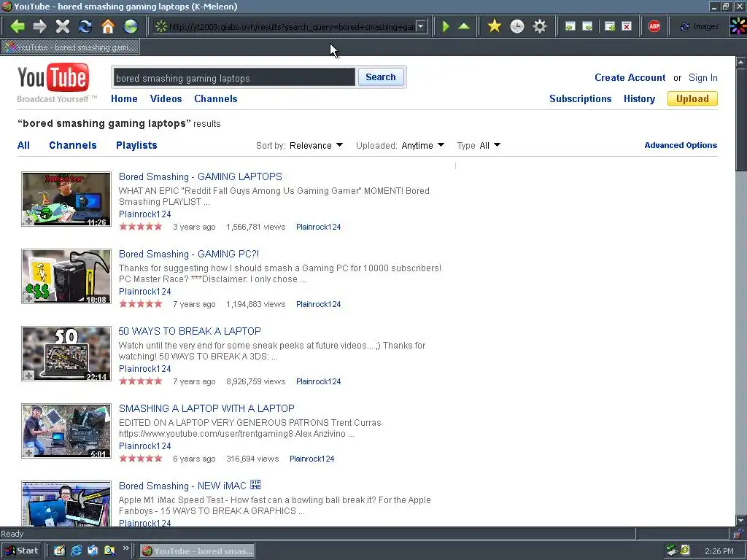Click the K-Meleon colorful throbber icon
Viewport: 747px width, 560px height.
[x=738, y=26]
